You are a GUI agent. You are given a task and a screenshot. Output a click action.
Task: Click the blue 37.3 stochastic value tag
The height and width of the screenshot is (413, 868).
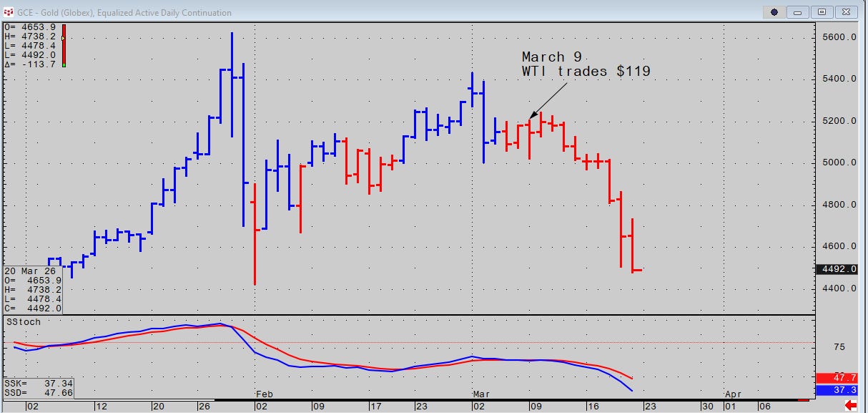click(836, 390)
